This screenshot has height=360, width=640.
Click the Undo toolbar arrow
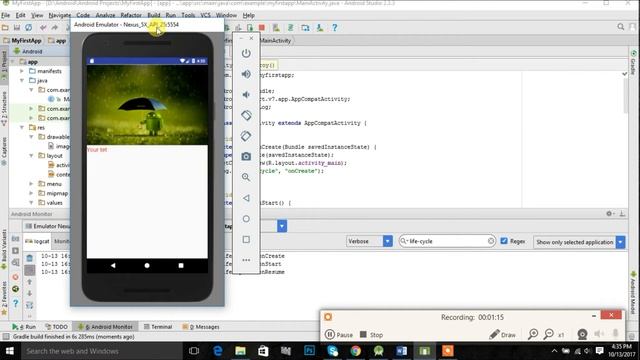click(x=43, y=27)
